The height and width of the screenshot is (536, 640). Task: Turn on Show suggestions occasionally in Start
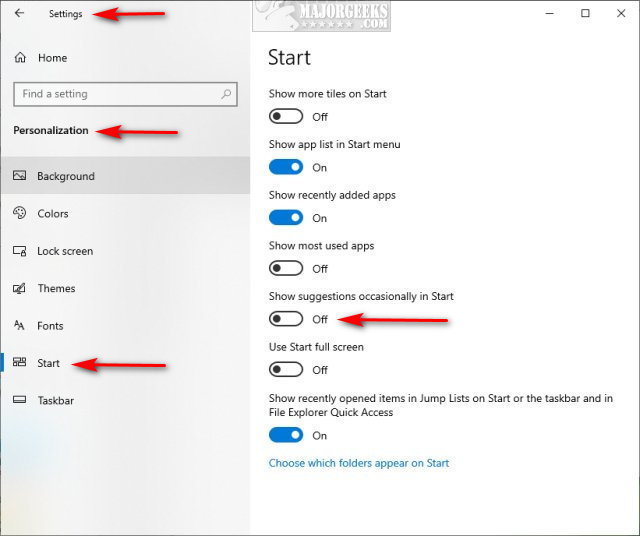point(286,319)
